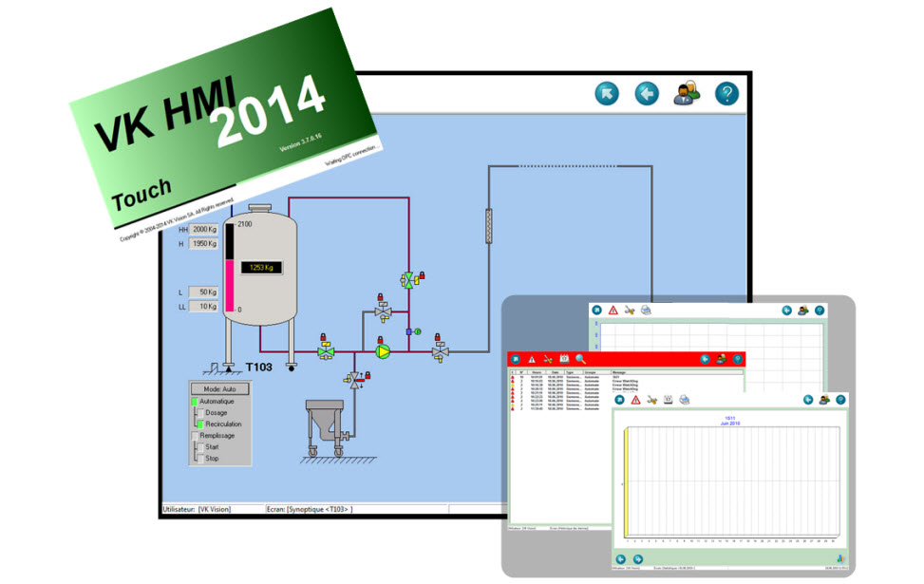This screenshot has width=924, height=584.
Task: Click the gray valve above the pump
Action: (x=384, y=311)
